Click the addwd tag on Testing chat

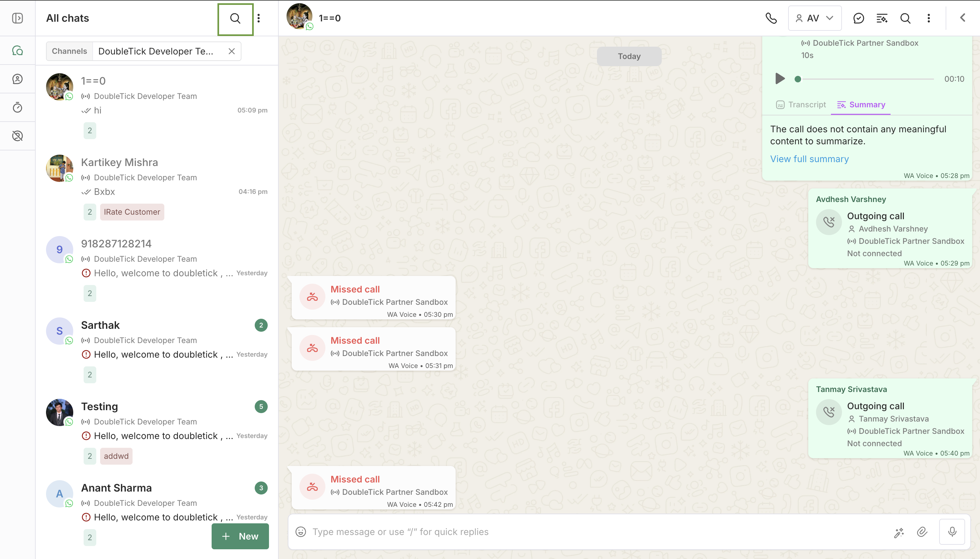click(116, 456)
